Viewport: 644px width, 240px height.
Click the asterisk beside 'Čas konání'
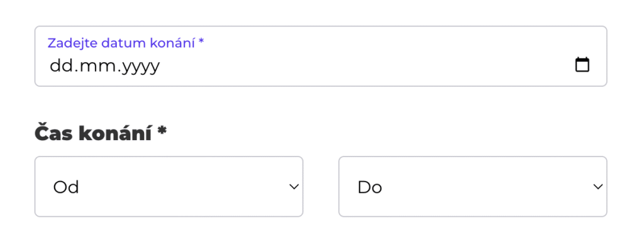[162, 131]
